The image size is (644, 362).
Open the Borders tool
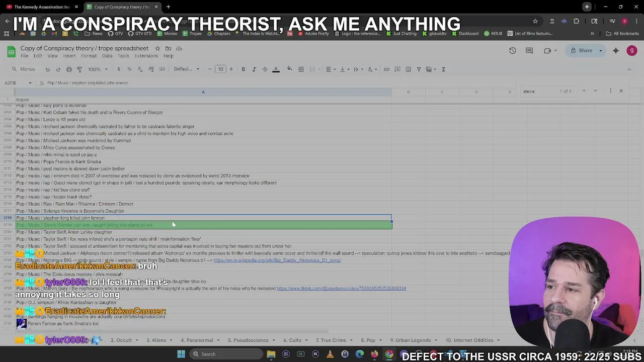coord(301,69)
